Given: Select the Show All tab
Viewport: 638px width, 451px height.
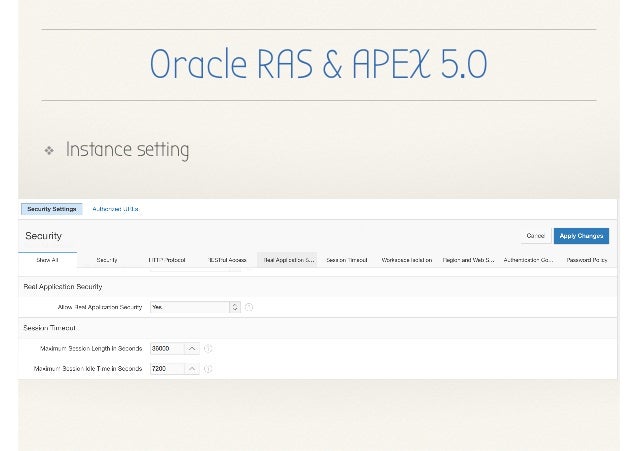Looking at the screenshot, I should pos(48,260).
